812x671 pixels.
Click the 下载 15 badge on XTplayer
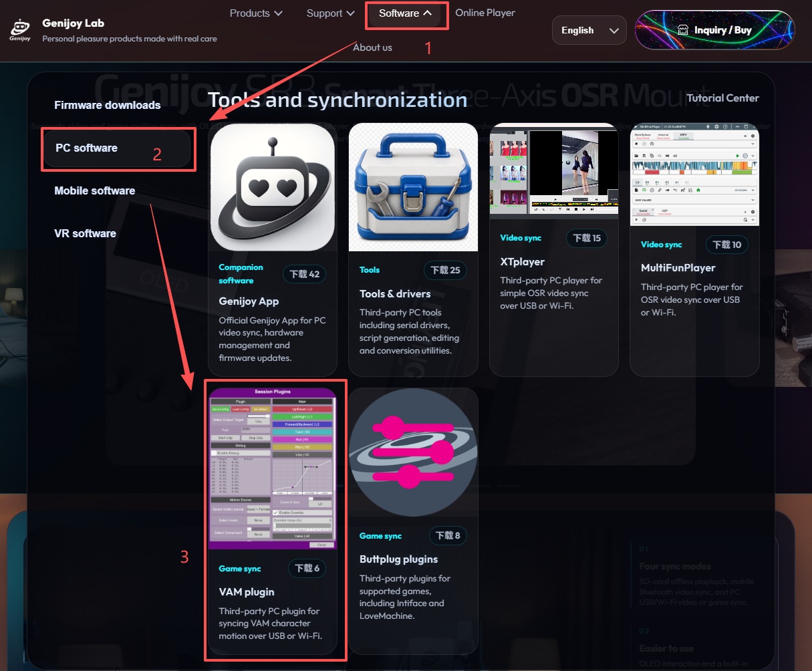tap(587, 238)
